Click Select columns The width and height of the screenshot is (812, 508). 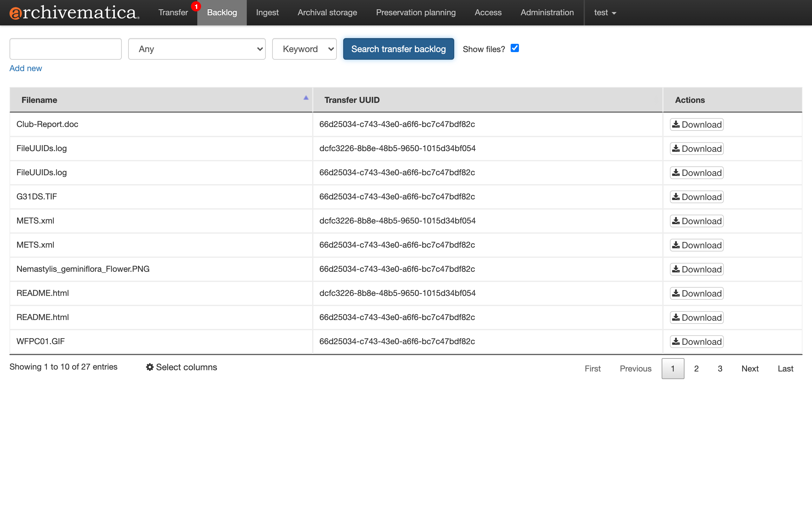click(181, 367)
